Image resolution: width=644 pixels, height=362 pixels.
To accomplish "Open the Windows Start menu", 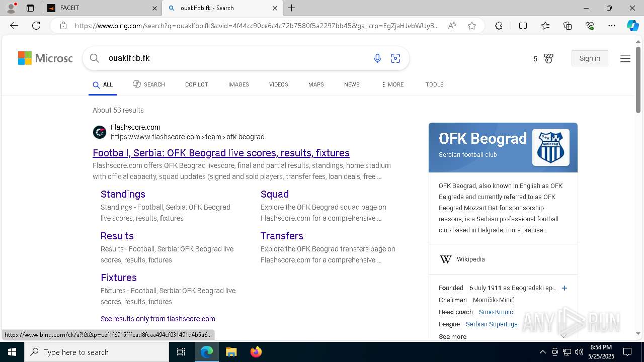I will point(12,352).
